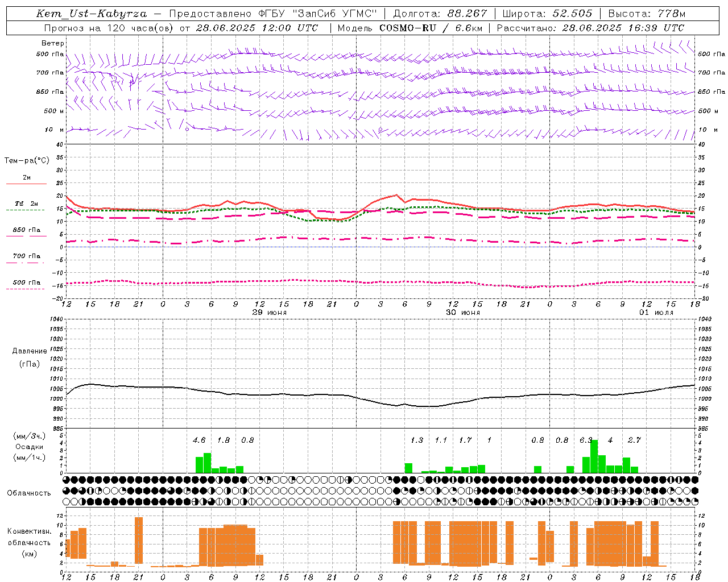Click the Тем-ра(°C) axis label
This screenshot has width=728, height=582.
pos(27,160)
